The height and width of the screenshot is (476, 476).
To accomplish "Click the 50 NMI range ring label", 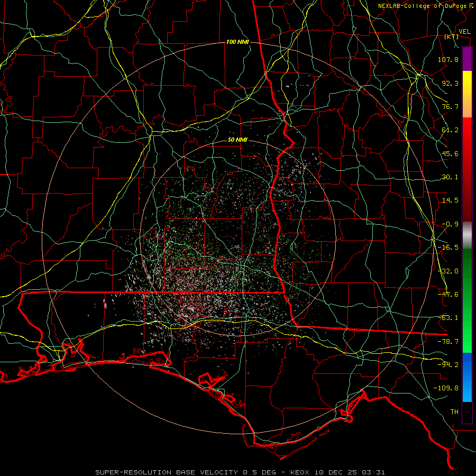I will tap(237, 140).
